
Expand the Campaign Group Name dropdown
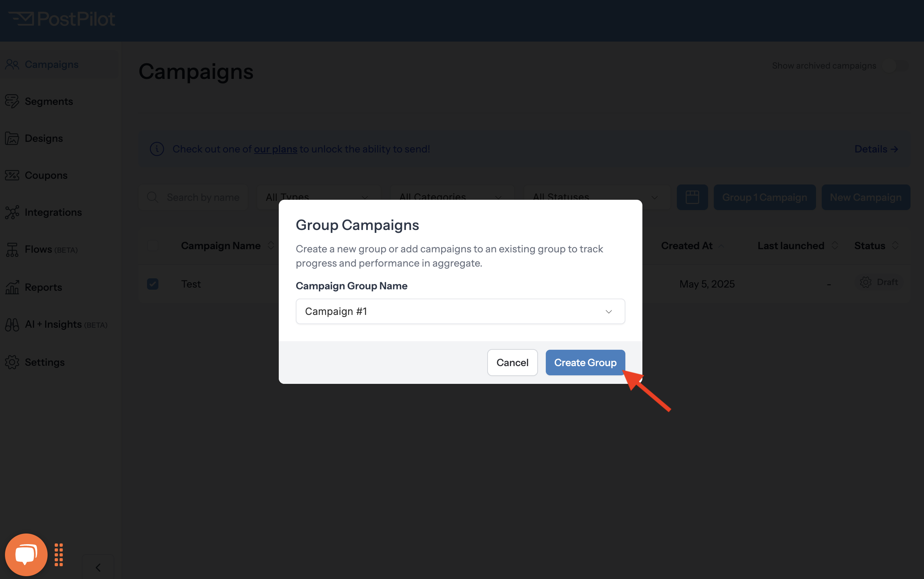[460, 311]
